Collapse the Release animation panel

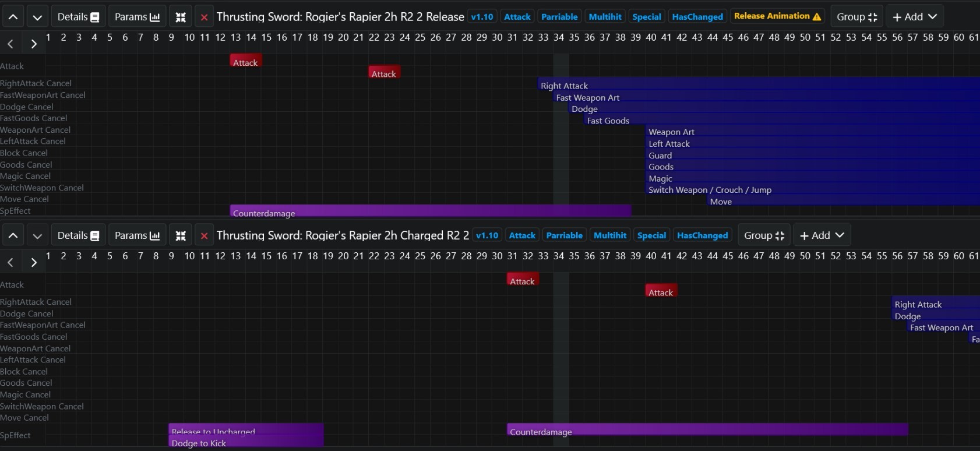[181, 17]
